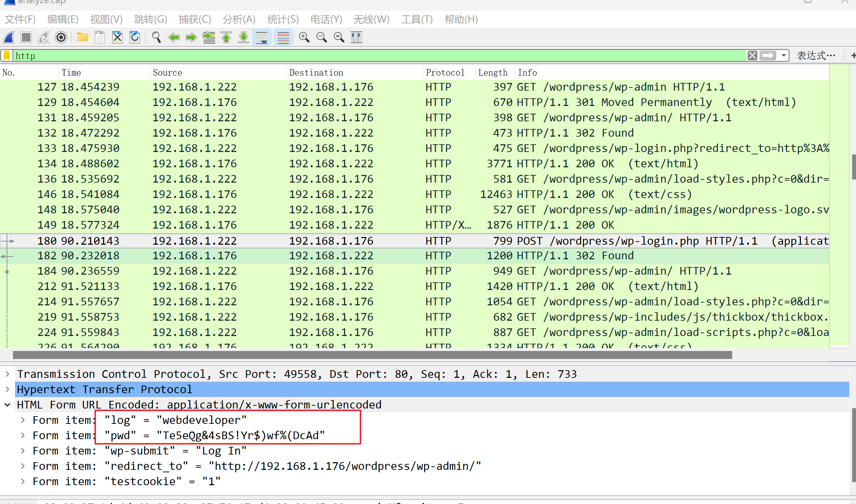Sort by the Destination column header
The height and width of the screenshot is (504, 856).
[x=355, y=72]
